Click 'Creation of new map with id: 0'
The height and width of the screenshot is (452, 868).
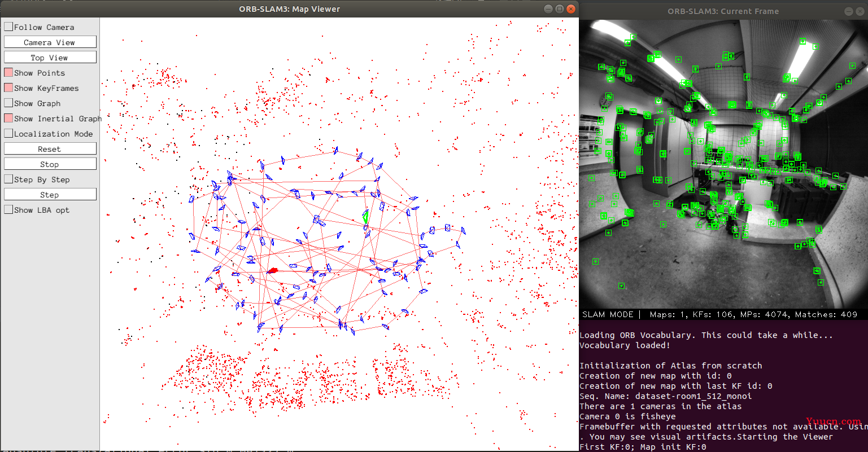tap(656, 376)
